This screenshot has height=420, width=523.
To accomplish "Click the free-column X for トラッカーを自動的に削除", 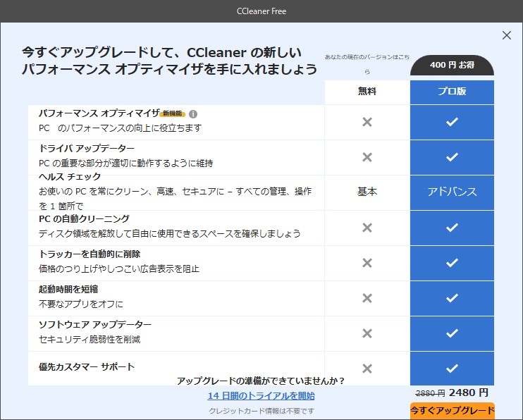I will coord(367,263).
